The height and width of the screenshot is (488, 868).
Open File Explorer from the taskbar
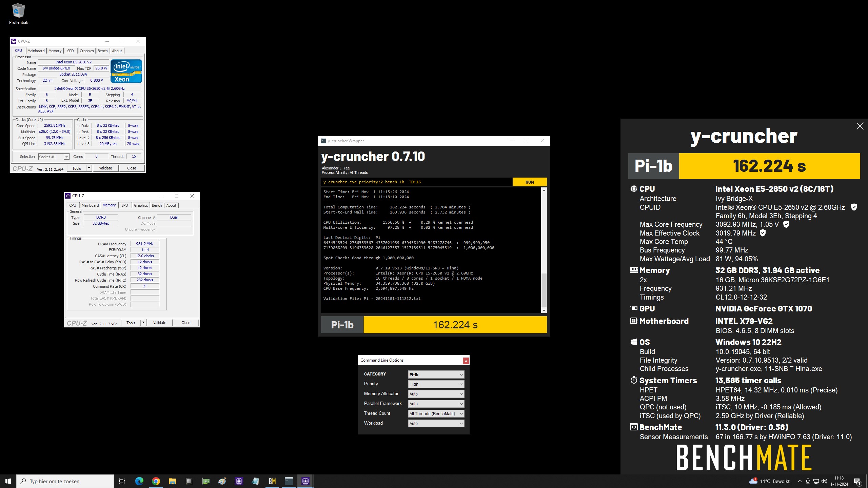point(172,481)
